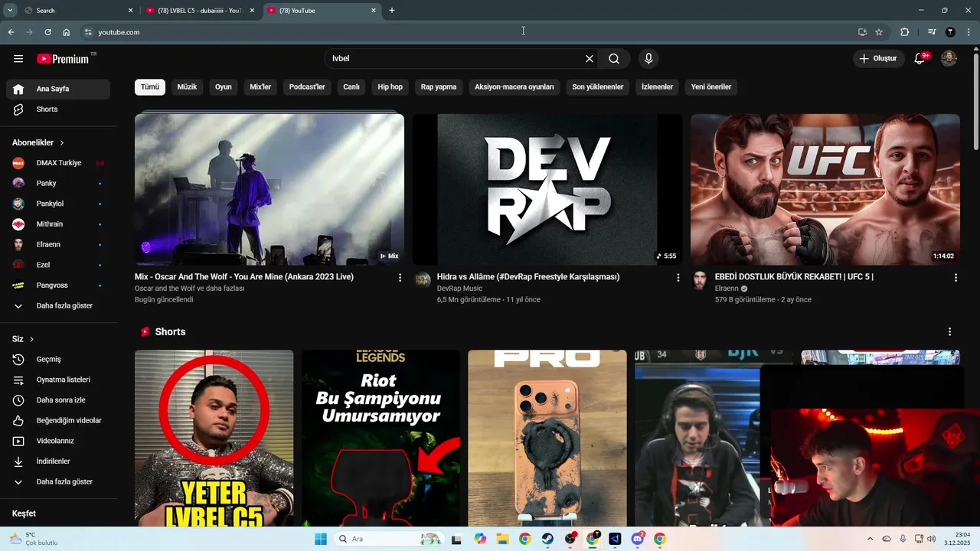Select the Canlı filter chip
The width and height of the screenshot is (980, 551).
[x=351, y=86]
